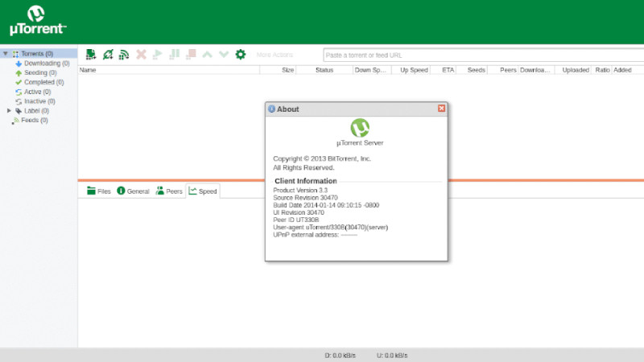644x362 pixels.
Task: Sort by the Name column header
Action: pos(168,70)
